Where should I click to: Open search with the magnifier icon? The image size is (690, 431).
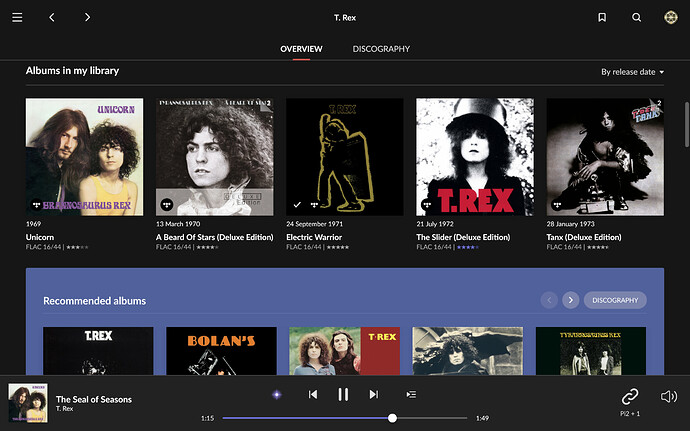pyautogui.click(x=636, y=17)
